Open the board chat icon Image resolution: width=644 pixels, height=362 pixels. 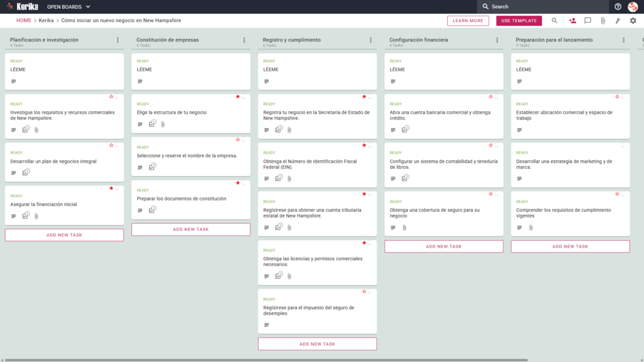pos(588,21)
